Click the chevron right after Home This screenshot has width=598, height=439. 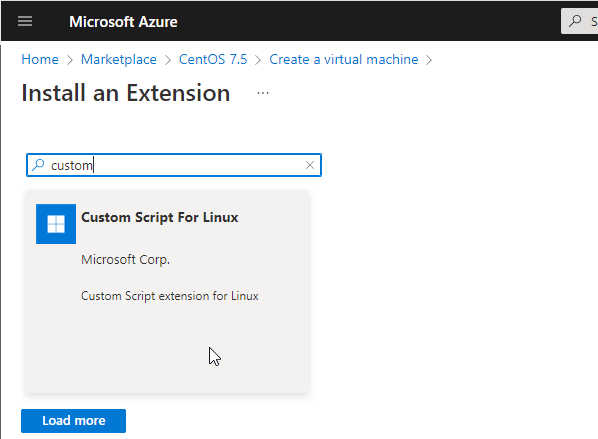69,60
